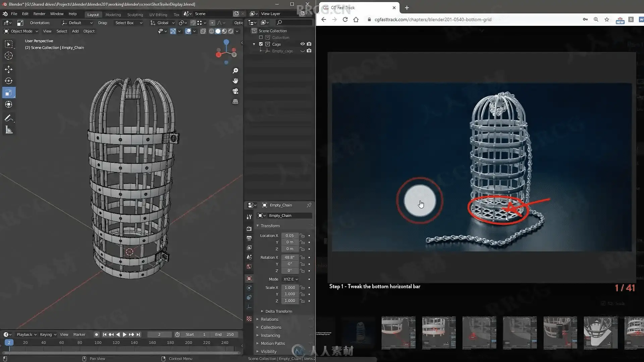Click the Location X value field
The image size is (644, 362).
[290, 236]
